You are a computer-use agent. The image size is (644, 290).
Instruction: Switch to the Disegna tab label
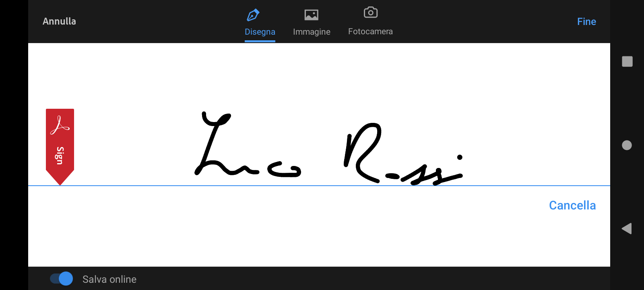260,32
